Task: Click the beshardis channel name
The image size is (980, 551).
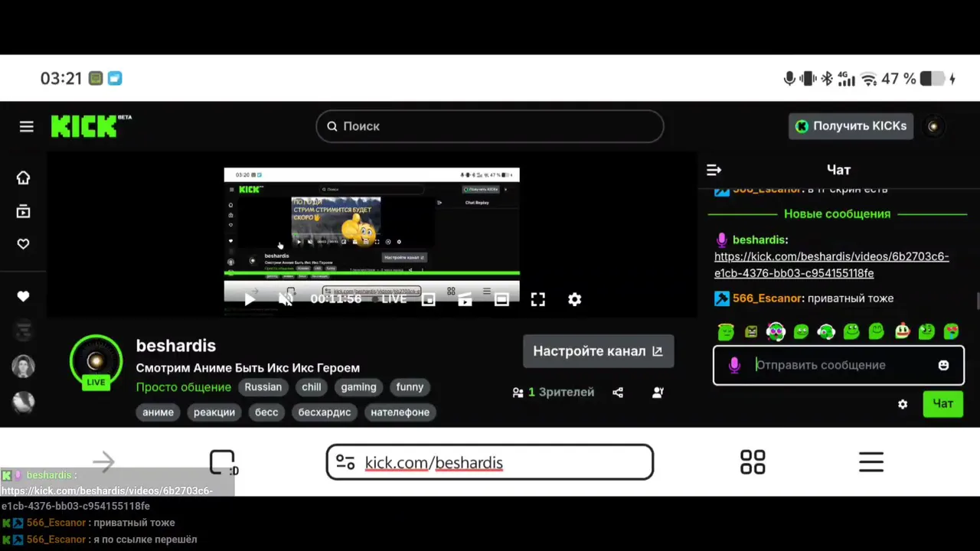Action: [x=176, y=346]
